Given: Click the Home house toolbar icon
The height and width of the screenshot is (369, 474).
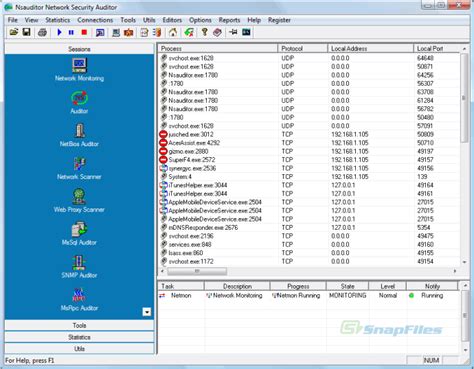Looking at the screenshot, I should [x=173, y=32].
